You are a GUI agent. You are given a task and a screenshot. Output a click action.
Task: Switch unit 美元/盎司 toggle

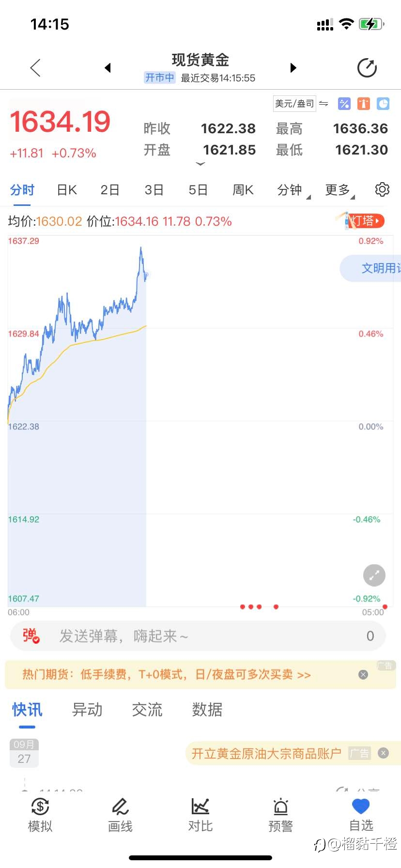[x=301, y=104]
